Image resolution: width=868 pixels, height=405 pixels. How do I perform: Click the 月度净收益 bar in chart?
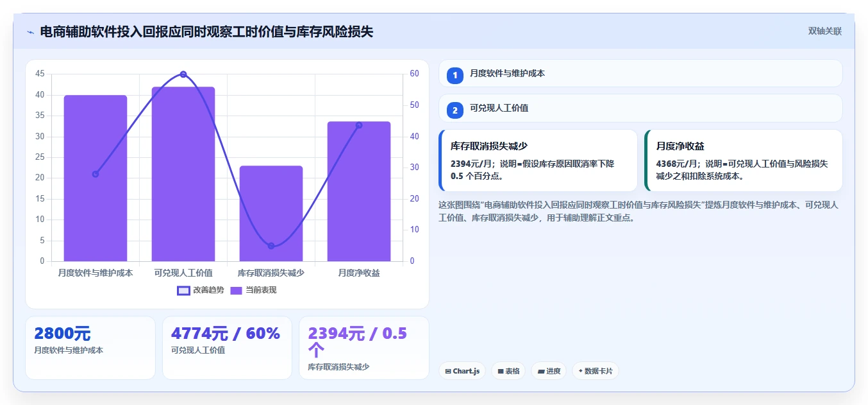coord(359,191)
